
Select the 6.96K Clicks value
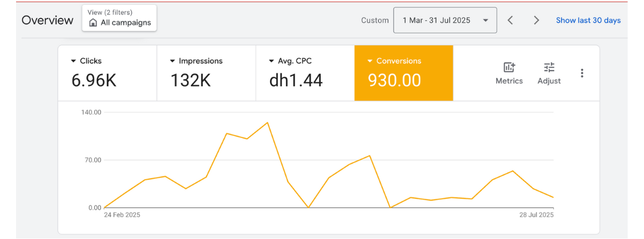click(94, 80)
